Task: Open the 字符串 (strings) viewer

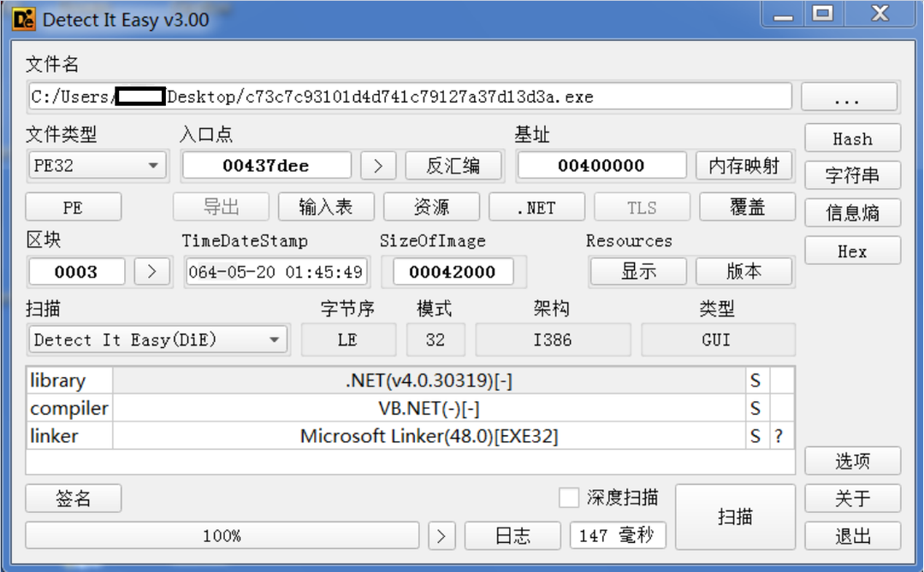Action: tap(852, 175)
